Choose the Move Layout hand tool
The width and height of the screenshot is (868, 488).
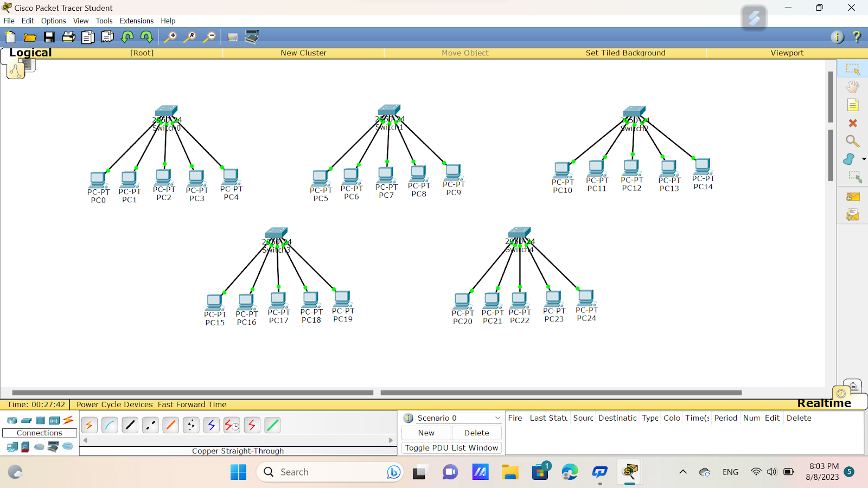853,87
